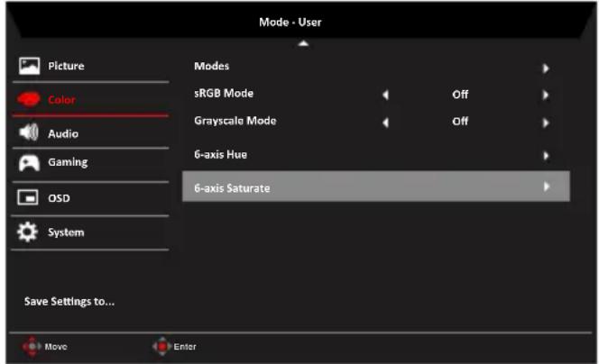
Task: Toggle the sRGB Mode Off value
Action: coord(460,95)
